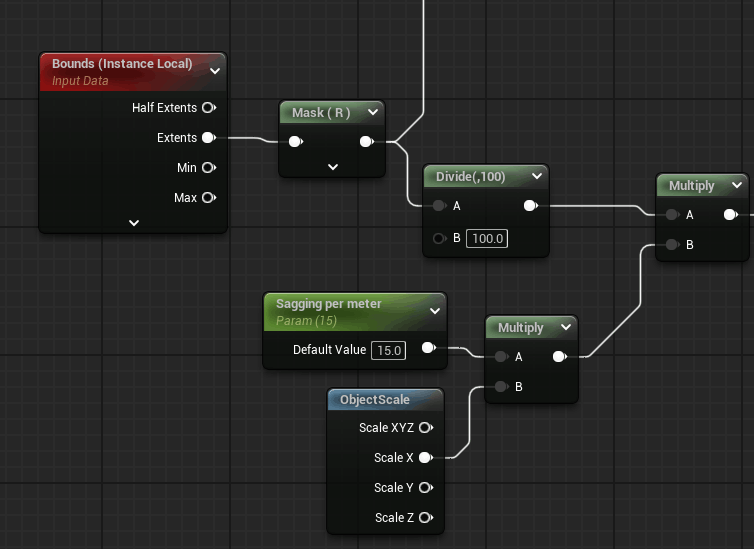
Task: Click B input pin on the right Multiply node
Action: 672,245
